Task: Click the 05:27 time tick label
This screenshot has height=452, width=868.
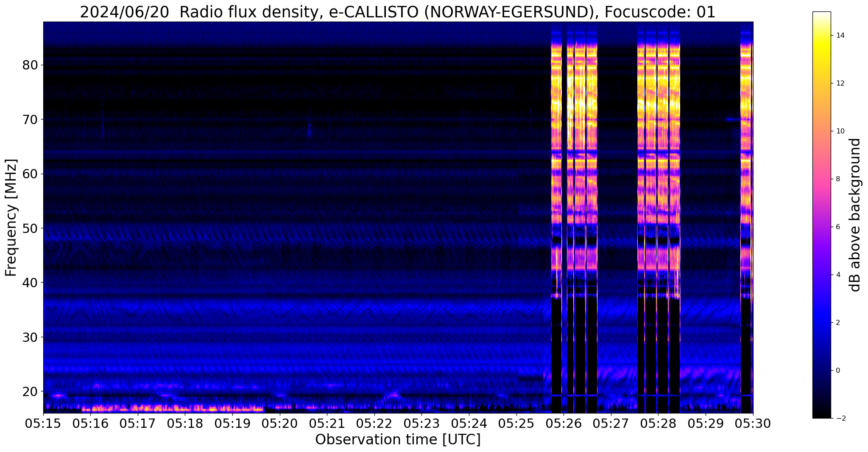Action: pyautogui.click(x=611, y=423)
